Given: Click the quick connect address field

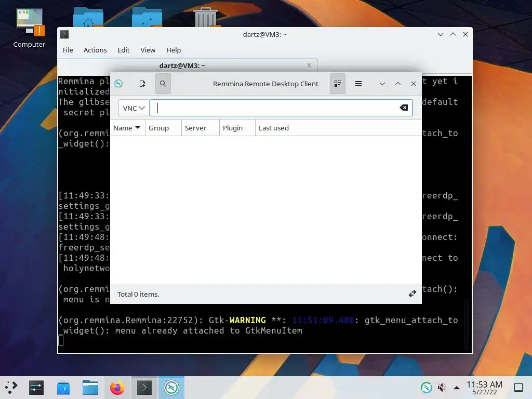Looking at the screenshot, I should pos(281,108).
